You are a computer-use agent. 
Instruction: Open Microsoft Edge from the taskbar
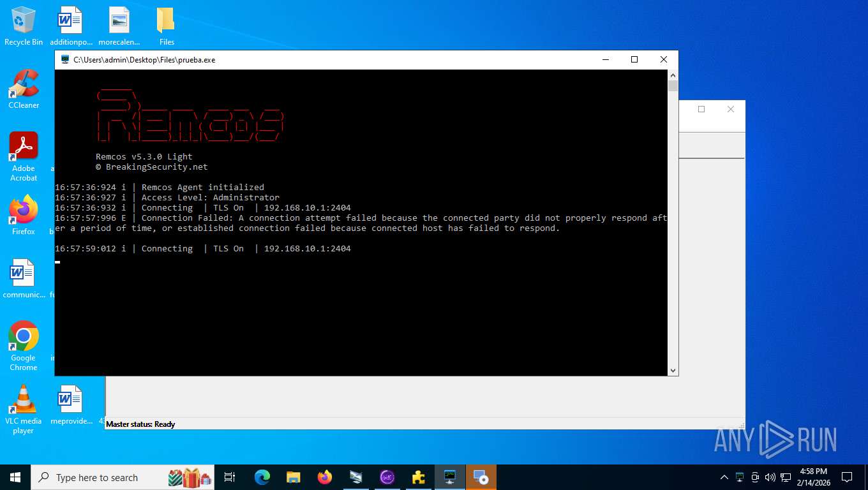[x=262, y=477]
